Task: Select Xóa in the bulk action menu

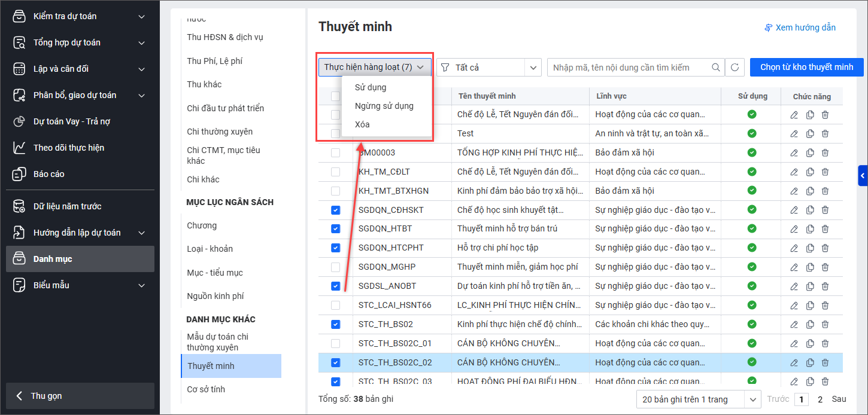Action: 362,124
